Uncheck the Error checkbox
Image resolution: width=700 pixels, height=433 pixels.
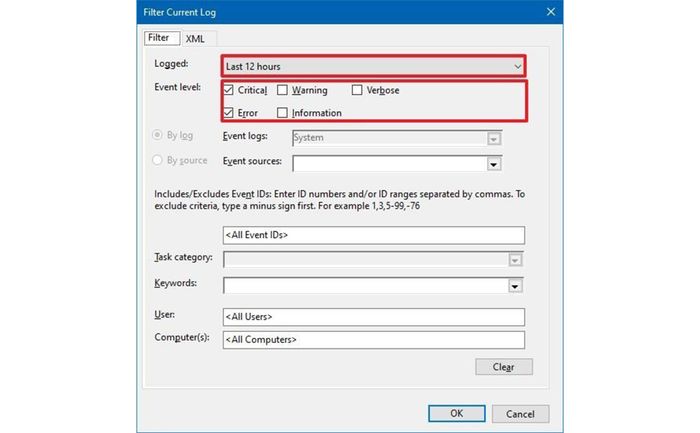(x=229, y=112)
